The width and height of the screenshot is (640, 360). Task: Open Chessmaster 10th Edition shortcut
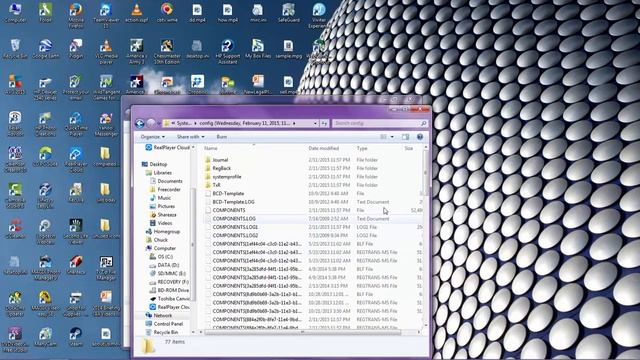167,51
